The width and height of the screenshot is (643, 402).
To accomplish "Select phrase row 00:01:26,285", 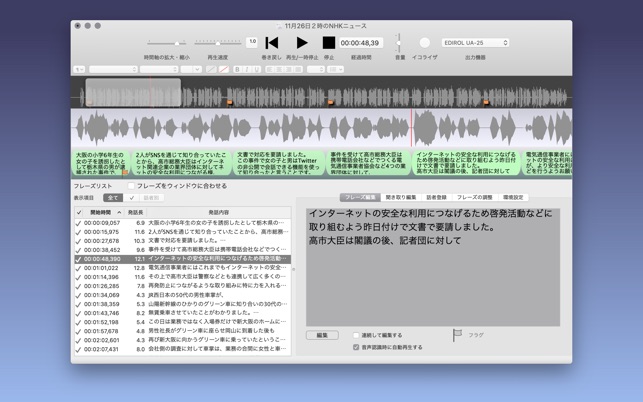I will (183, 286).
